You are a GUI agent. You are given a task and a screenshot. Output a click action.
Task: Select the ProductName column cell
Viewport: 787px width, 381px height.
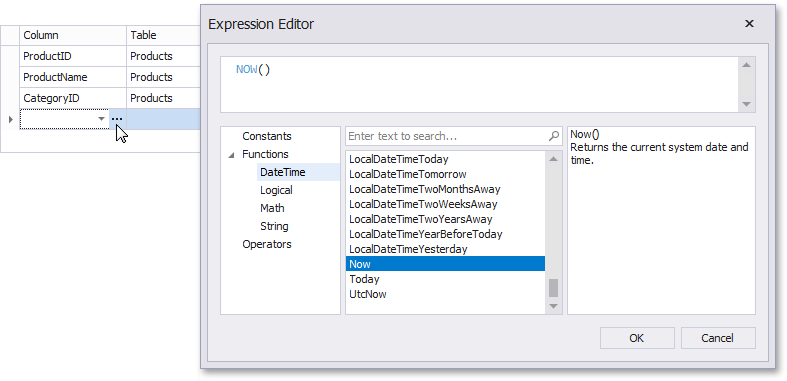[73, 77]
